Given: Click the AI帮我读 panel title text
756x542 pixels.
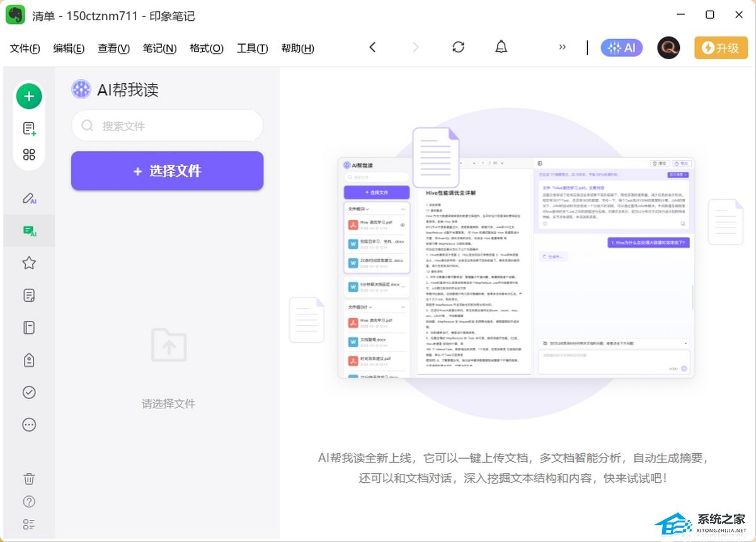Looking at the screenshot, I should (128, 90).
